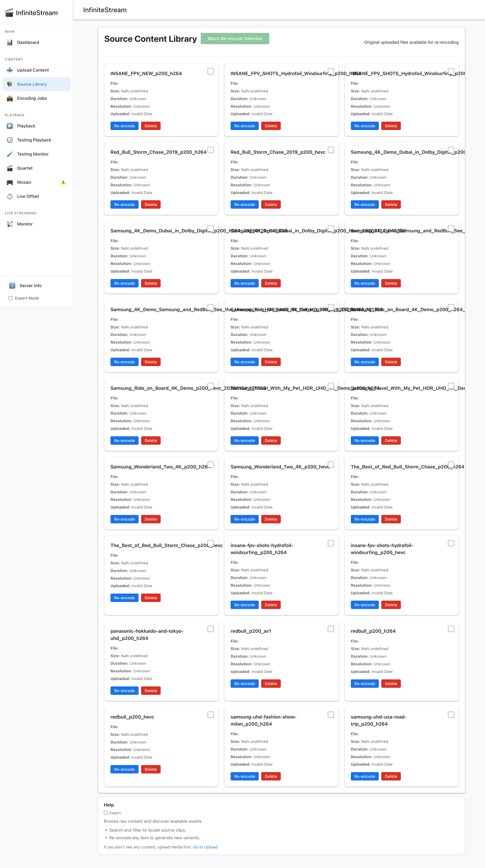Viewport: 485px width, 868px height.
Task: Select the panasonic-hokkaido-and-tokyo-uhd_p200_h264 checkbox
Action: point(211,629)
